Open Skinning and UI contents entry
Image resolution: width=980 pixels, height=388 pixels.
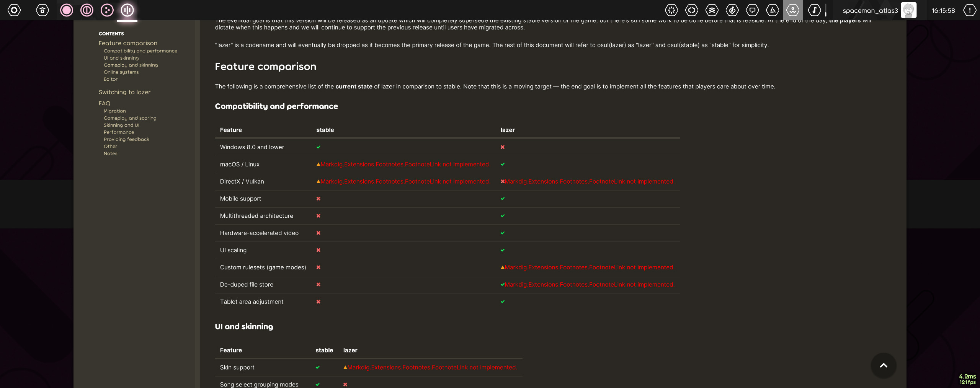pos(121,125)
